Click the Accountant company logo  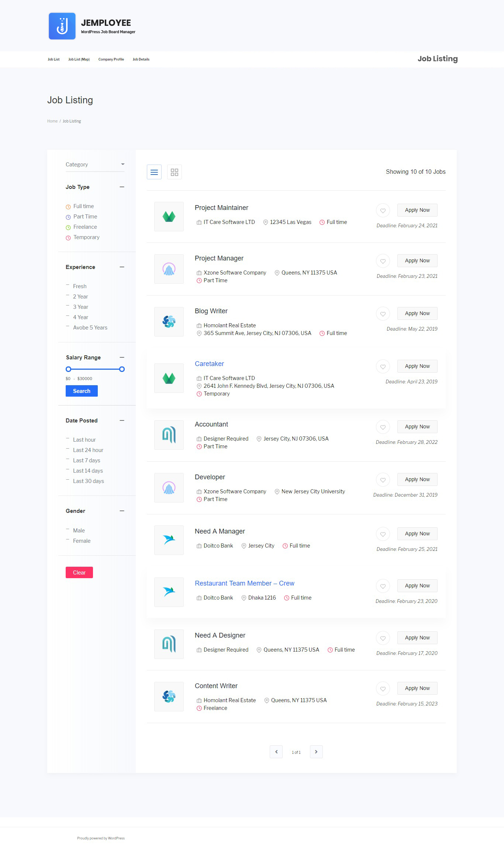click(169, 435)
